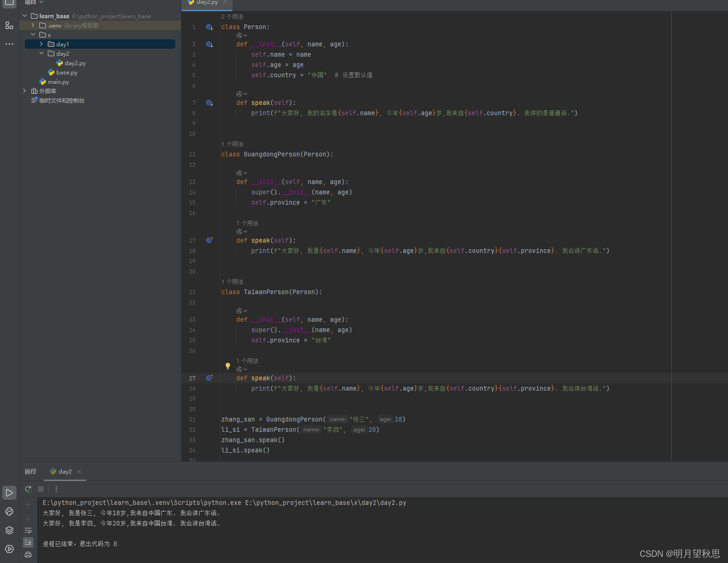
Task: Click override gutter marker at line 17
Action: 210,240
